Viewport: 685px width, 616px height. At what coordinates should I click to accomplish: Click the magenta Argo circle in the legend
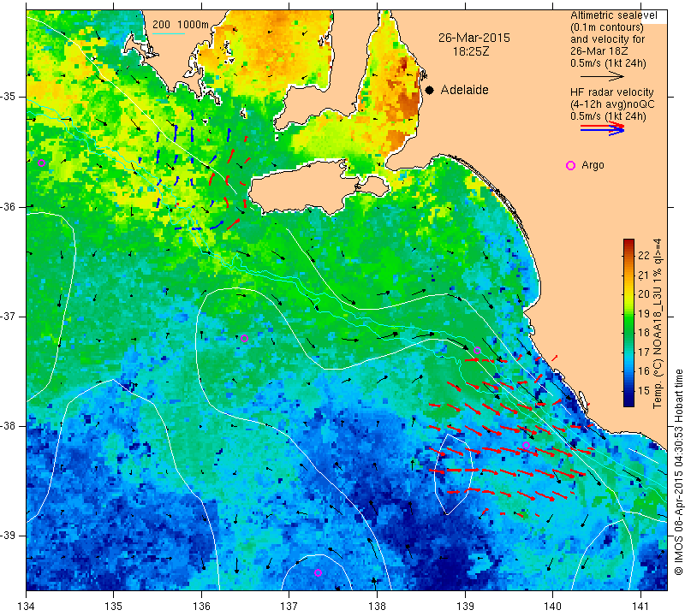pyautogui.click(x=570, y=165)
